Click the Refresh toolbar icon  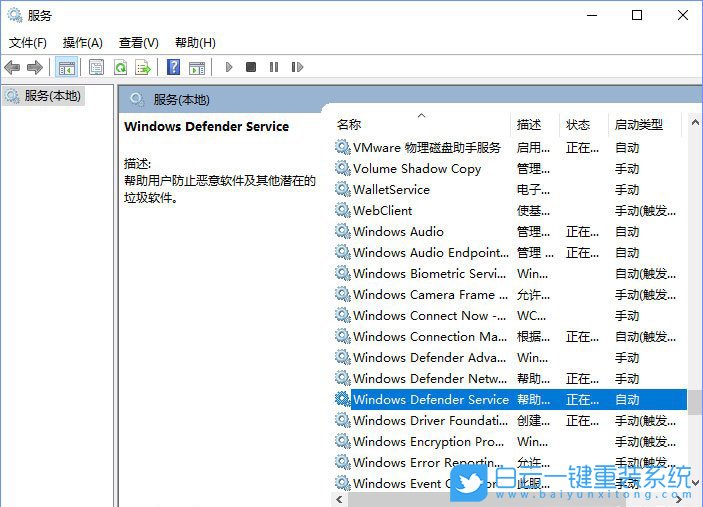tap(120, 68)
